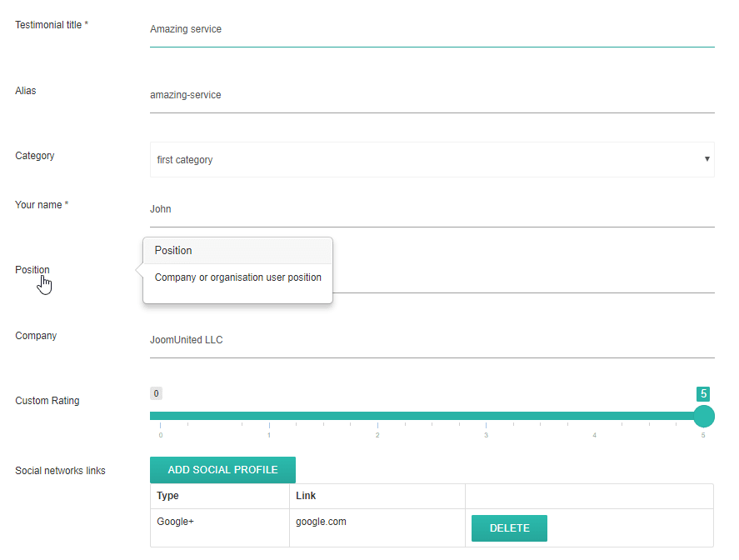
Task: Click the Position field label
Action: [32, 270]
